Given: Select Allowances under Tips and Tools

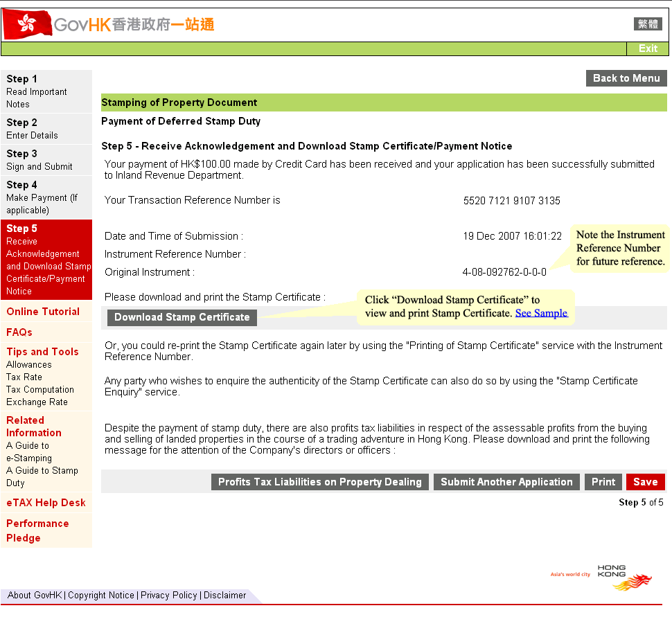Looking at the screenshot, I should (29, 364).
